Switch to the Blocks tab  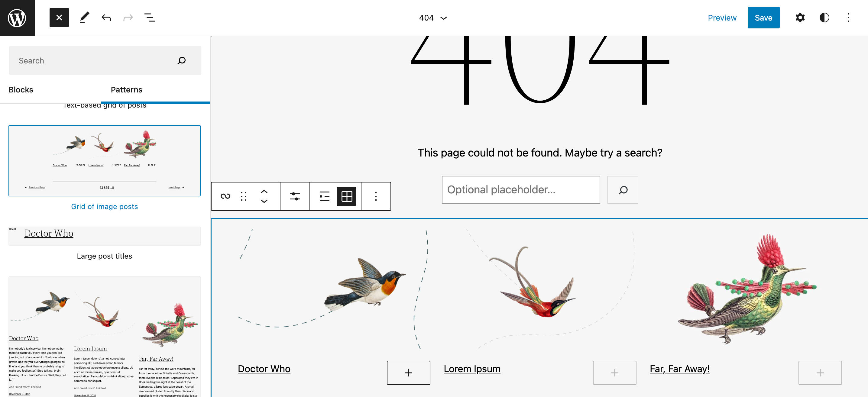[x=21, y=89]
